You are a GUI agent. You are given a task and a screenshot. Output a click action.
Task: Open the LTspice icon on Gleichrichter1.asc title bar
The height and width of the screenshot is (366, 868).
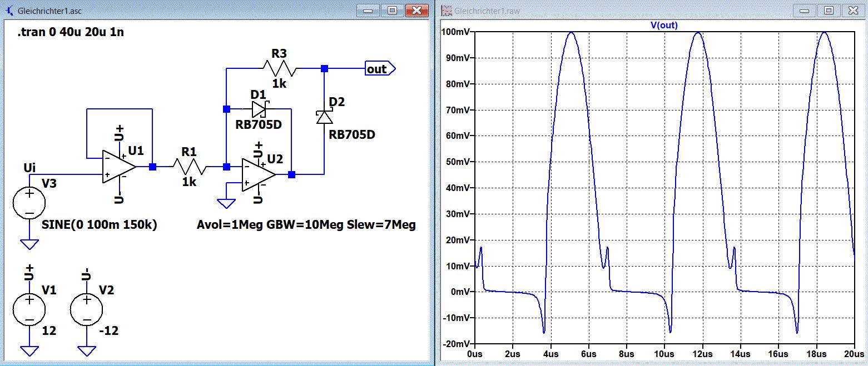pos(9,11)
